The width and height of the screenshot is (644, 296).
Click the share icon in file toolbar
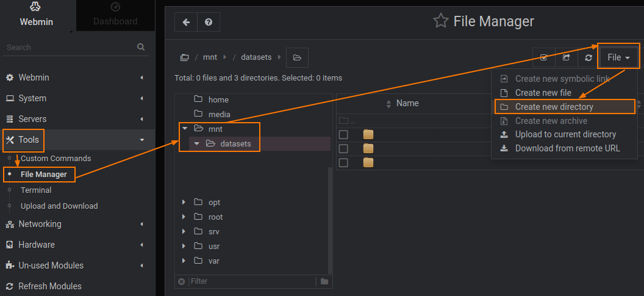[x=566, y=57]
